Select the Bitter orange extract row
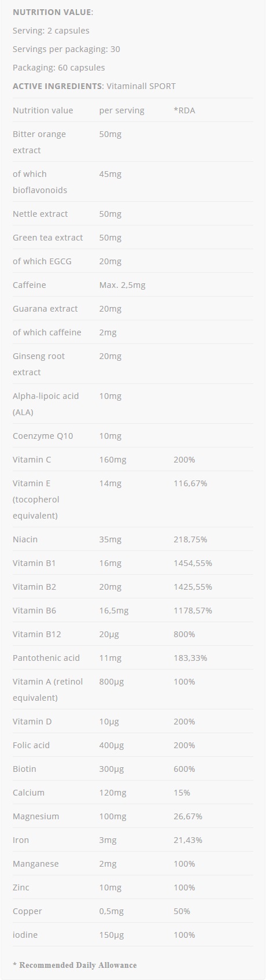Viewport: 266px width, 980px height. tap(133, 142)
